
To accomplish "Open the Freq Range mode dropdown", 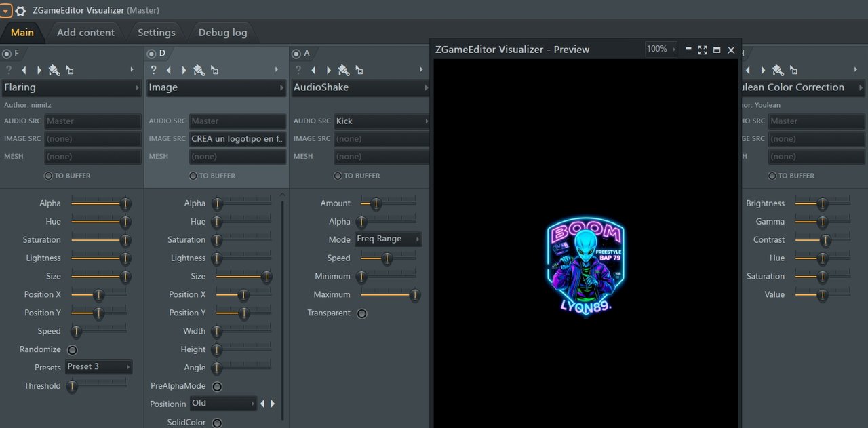I will [x=388, y=239].
